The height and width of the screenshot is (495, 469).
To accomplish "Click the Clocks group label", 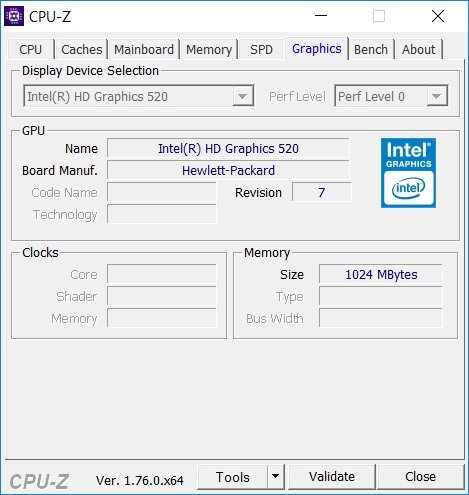I will pyautogui.click(x=40, y=253).
